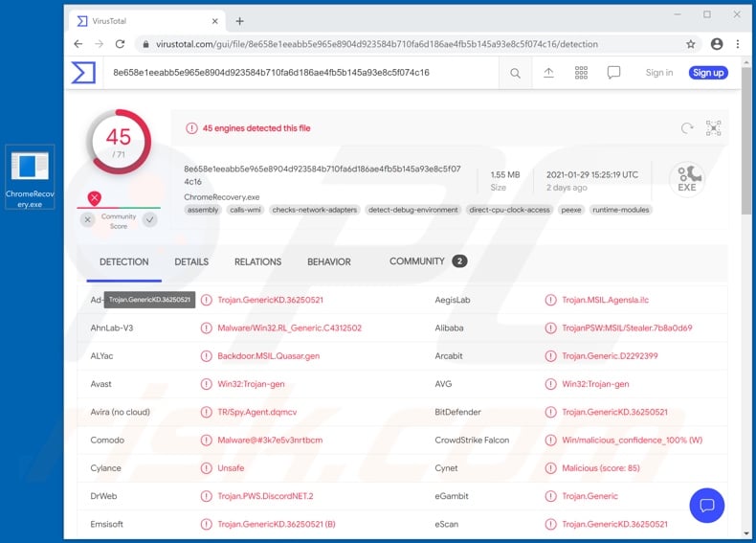This screenshot has height=543, width=756.
Task: Click Backdoor.MSIL.Quasar.gen detection text
Action: [x=269, y=356]
